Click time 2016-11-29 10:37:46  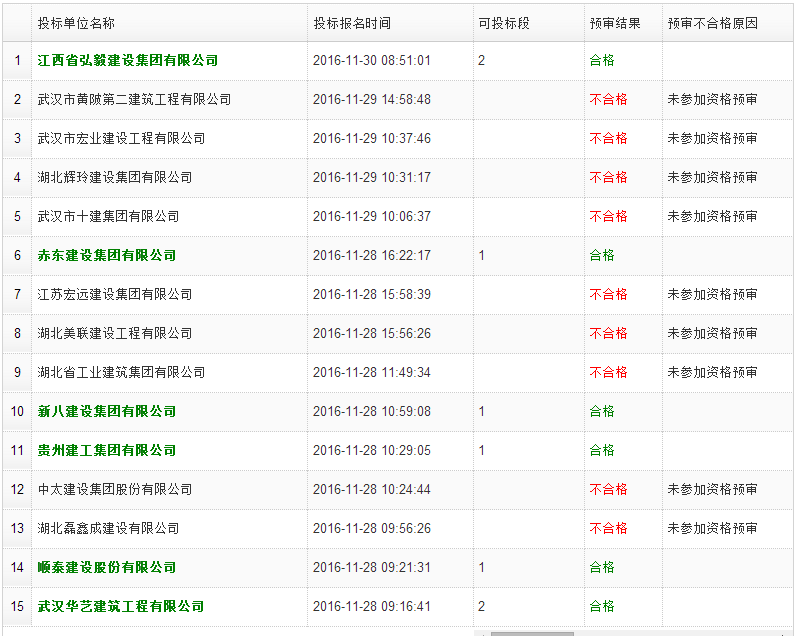point(372,139)
